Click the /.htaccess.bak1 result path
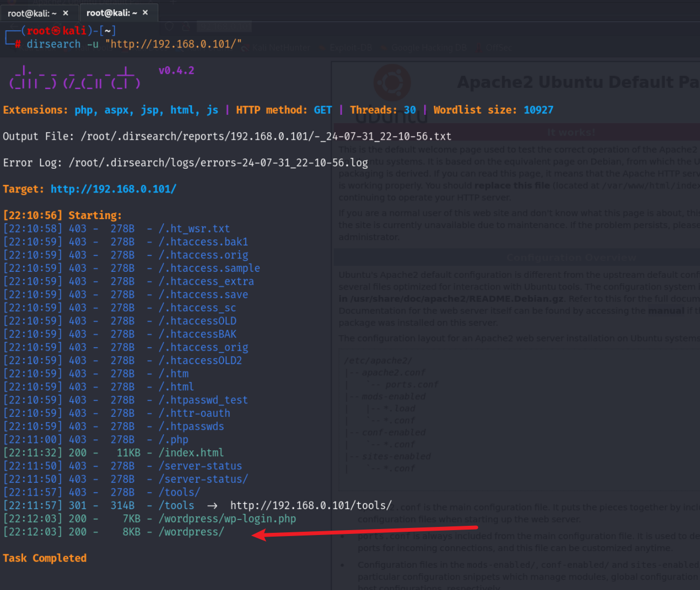Viewport: 700px width, 590px height. (203, 242)
